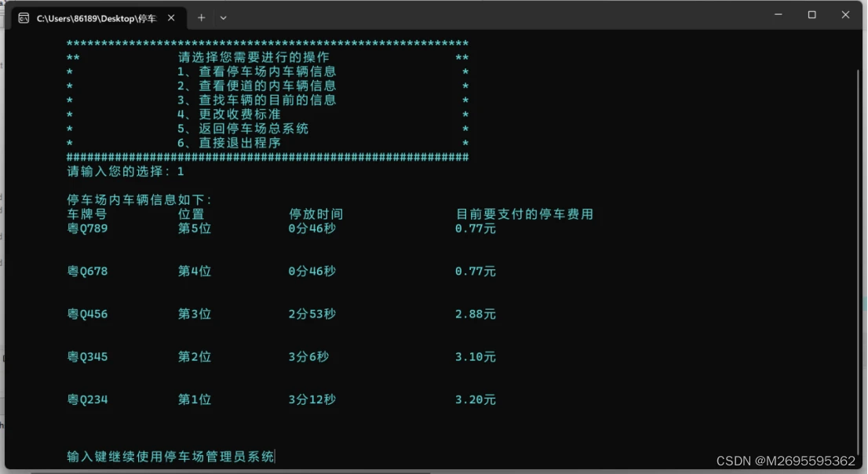Maximize the terminal window
Image resolution: width=868 pixels, height=474 pixels.
tap(812, 15)
